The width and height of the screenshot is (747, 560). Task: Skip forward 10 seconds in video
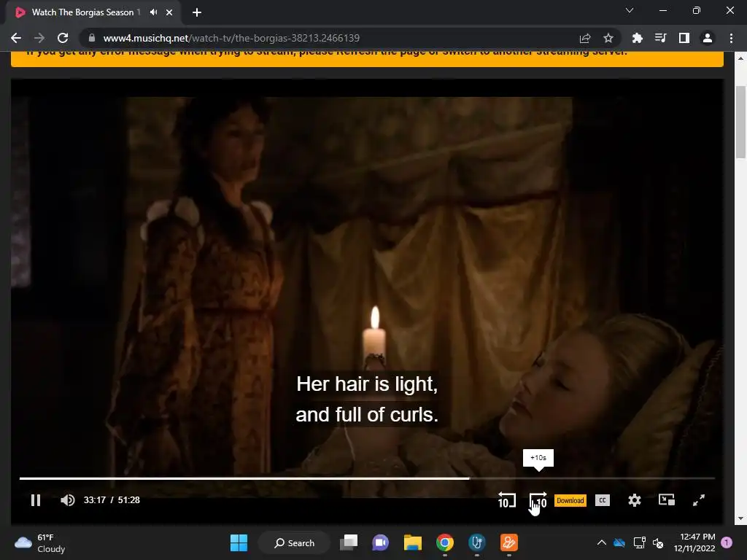tap(538, 500)
